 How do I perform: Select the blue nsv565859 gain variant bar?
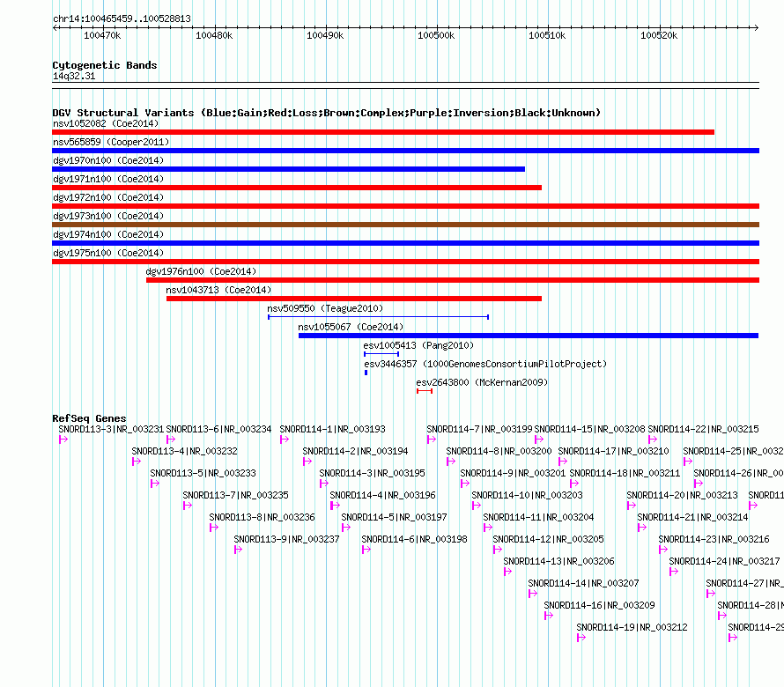click(x=405, y=151)
